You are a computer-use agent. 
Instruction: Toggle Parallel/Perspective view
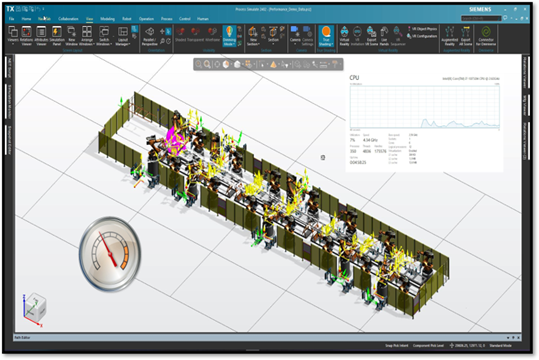[150, 36]
